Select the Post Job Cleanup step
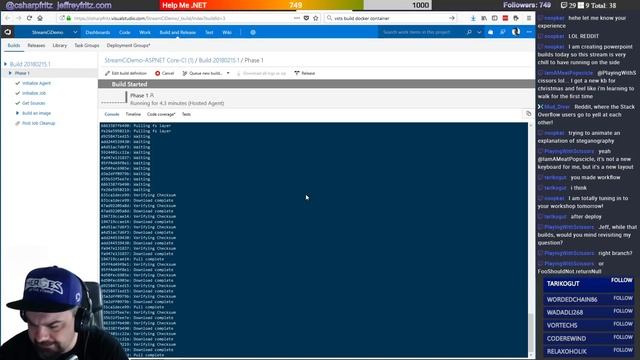The height and width of the screenshot is (360, 640). 38,123
